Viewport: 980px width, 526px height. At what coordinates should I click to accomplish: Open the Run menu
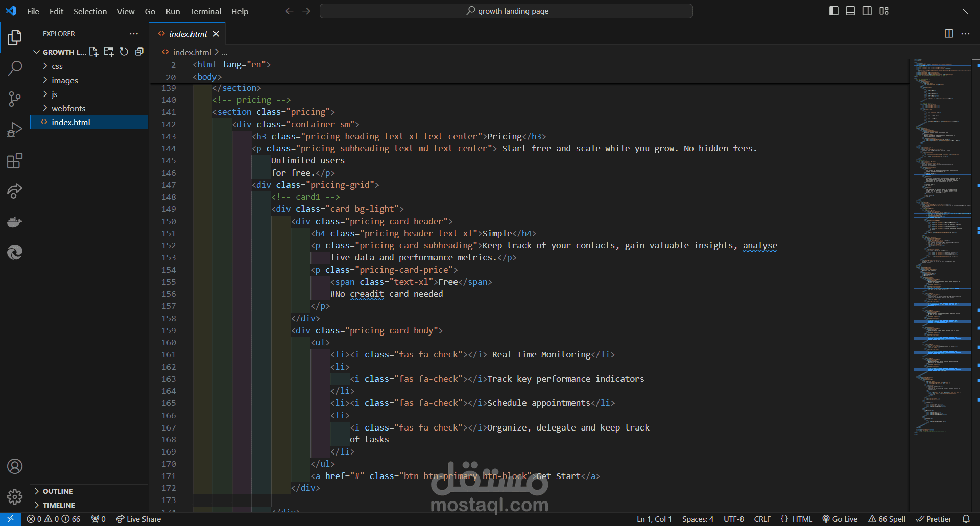click(173, 11)
